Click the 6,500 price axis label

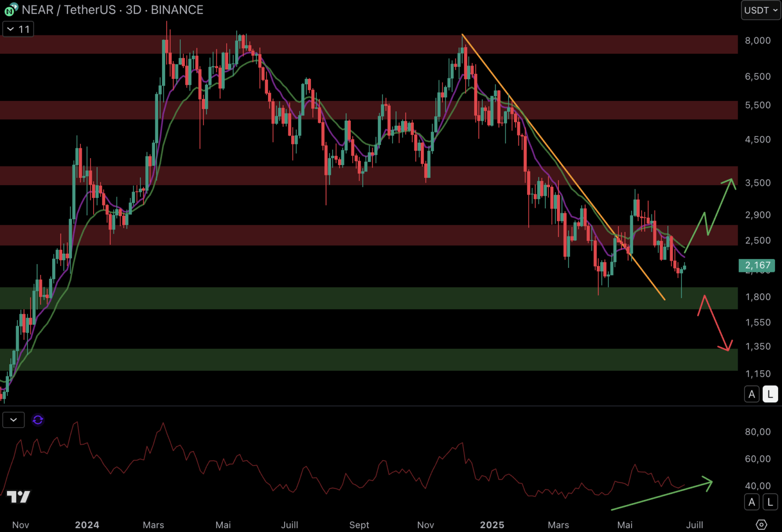[x=758, y=76]
